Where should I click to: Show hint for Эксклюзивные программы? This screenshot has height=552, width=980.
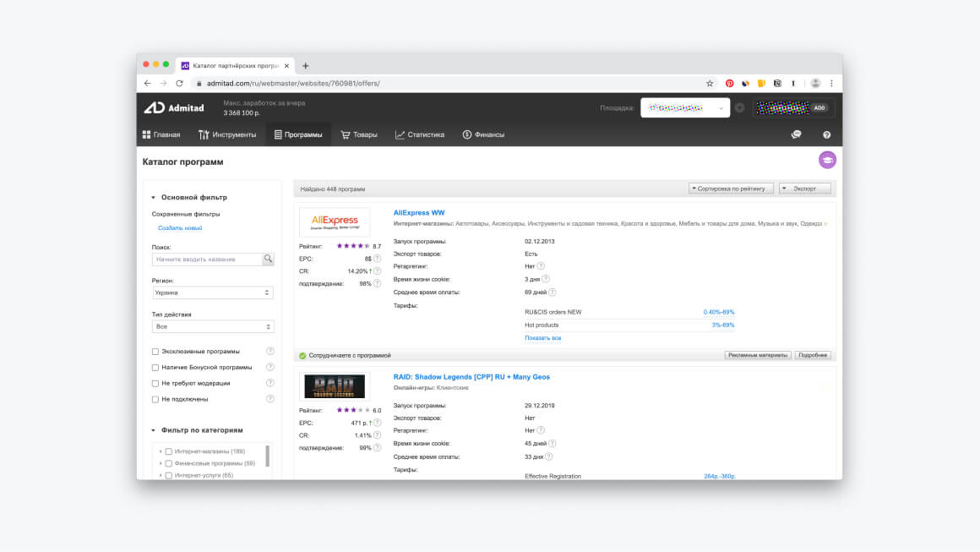coord(270,352)
